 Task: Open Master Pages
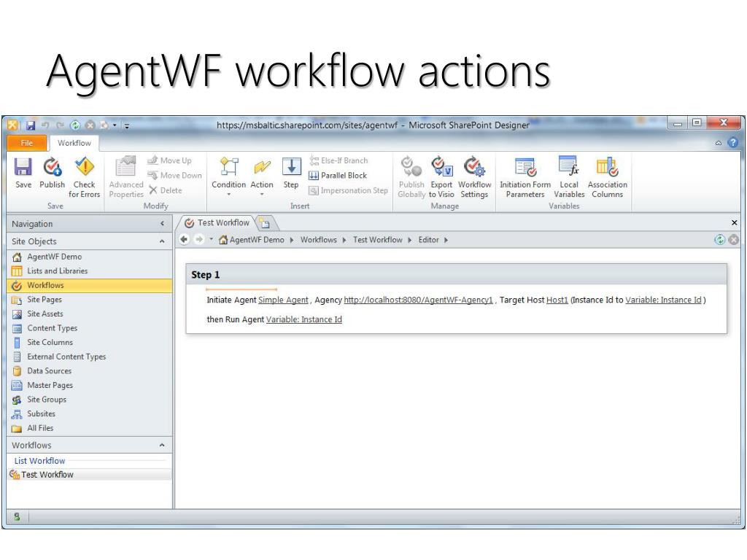[90, 385]
